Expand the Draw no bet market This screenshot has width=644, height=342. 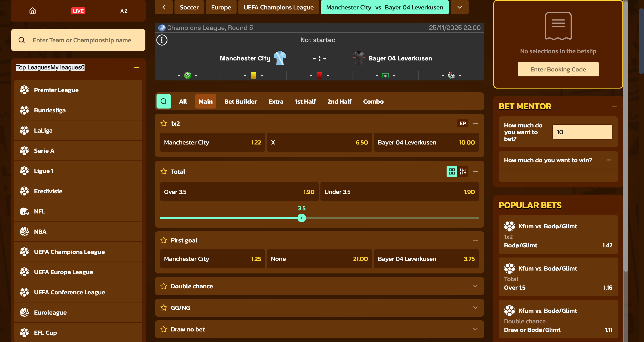tap(475, 329)
